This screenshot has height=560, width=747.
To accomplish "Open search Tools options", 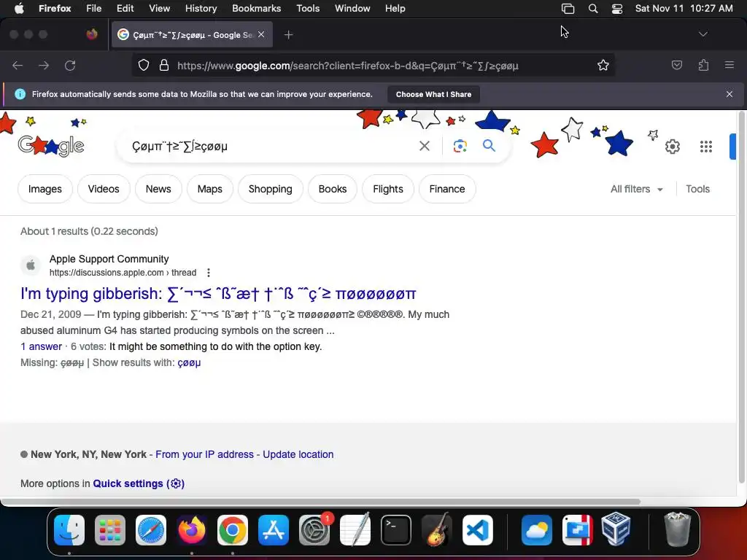I will (697, 189).
